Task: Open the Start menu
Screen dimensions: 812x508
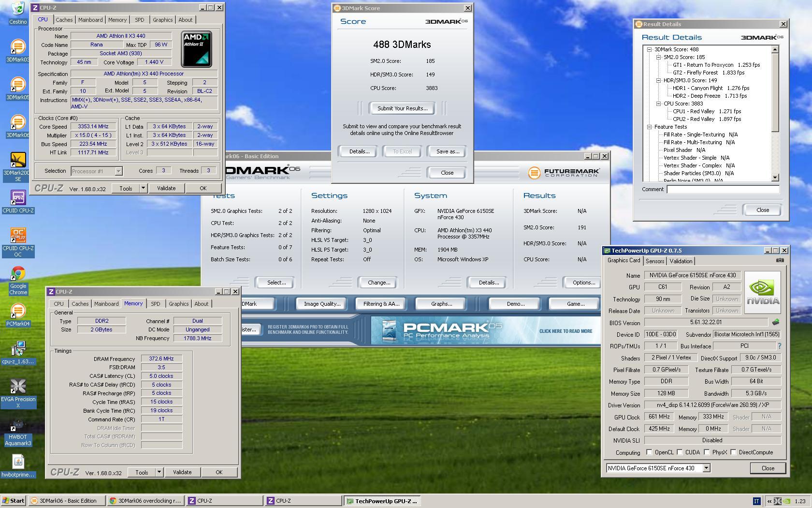Action: coord(14,501)
